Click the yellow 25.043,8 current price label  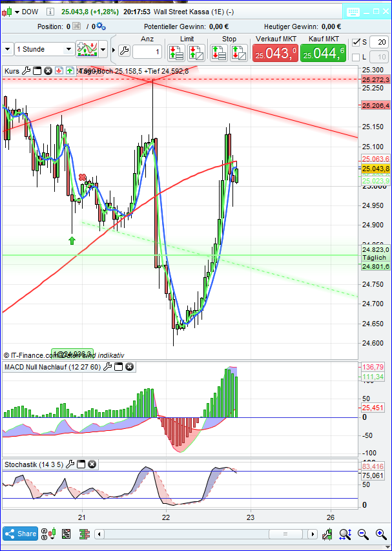click(x=375, y=169)
